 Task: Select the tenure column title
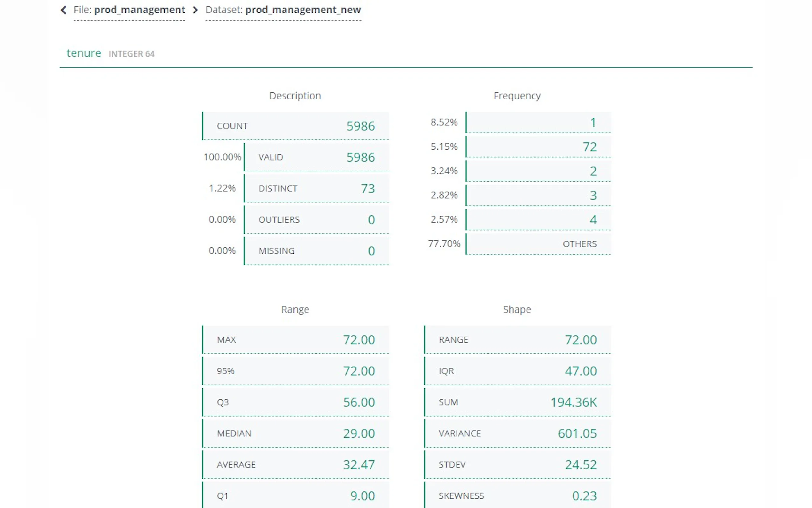click(83, 53)
